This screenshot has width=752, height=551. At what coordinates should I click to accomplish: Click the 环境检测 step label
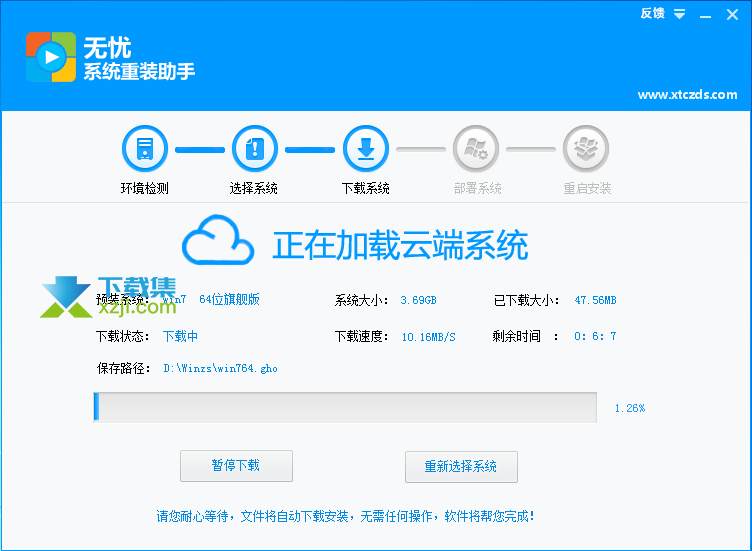tap(144, 188)
